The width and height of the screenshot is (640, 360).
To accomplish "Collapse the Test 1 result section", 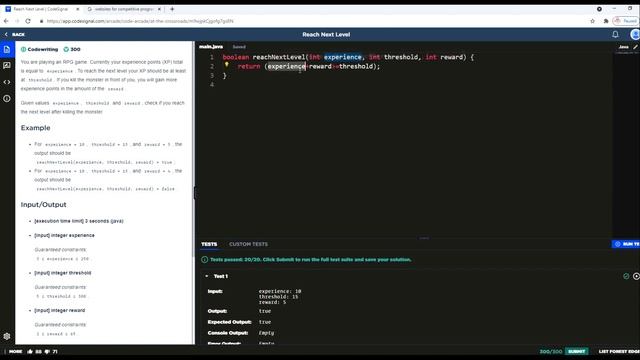I will 207,276.
